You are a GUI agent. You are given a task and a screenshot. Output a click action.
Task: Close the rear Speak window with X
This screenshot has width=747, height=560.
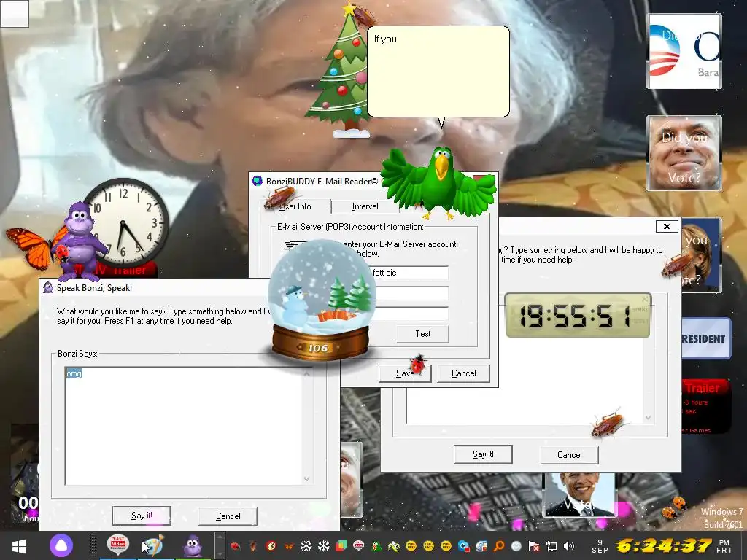coord(667,226)
